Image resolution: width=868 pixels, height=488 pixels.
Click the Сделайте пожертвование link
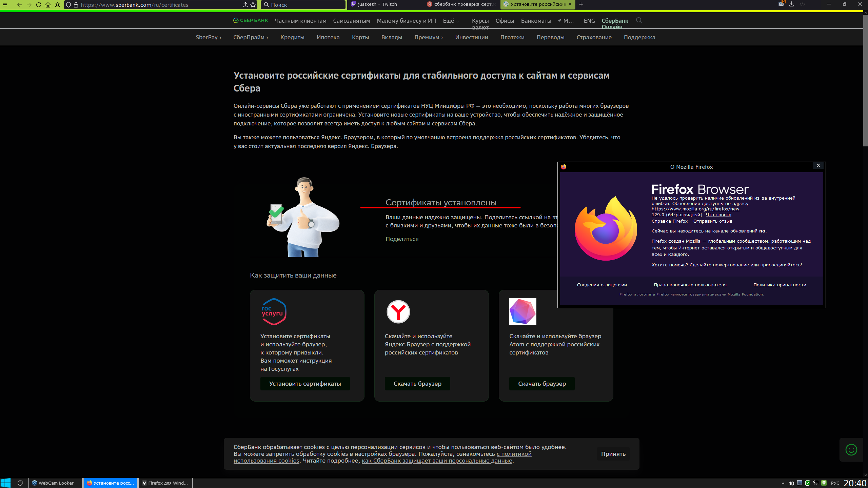[x=719, y=265]
